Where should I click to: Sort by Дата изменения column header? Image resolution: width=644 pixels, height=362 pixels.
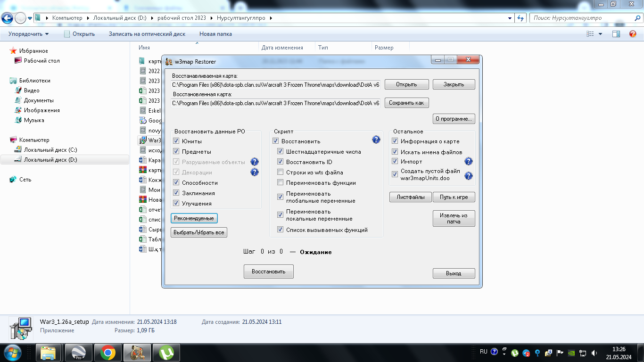[x=288, y=48]
